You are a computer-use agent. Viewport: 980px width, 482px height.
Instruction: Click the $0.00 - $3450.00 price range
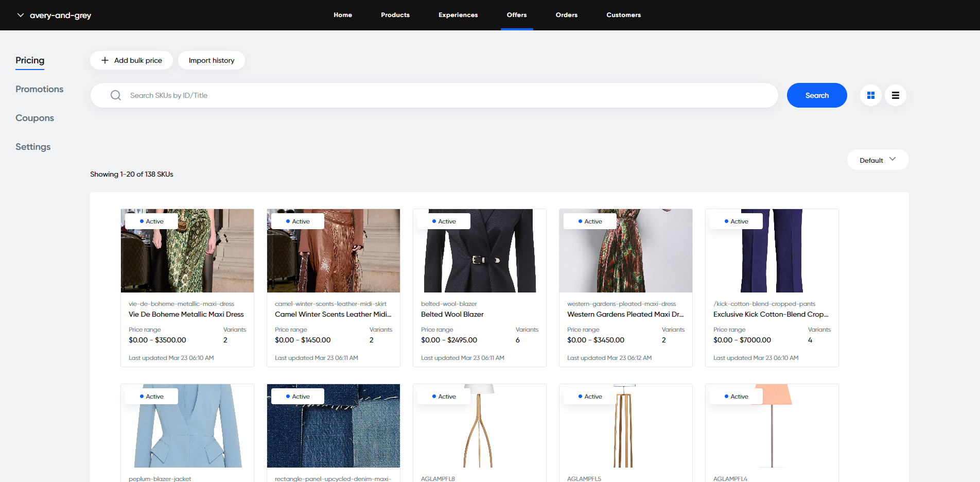pos(596,340)
